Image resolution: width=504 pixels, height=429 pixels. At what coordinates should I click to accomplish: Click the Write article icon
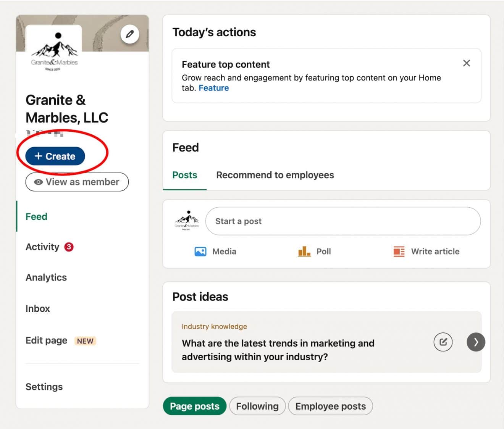pos(398,252)
